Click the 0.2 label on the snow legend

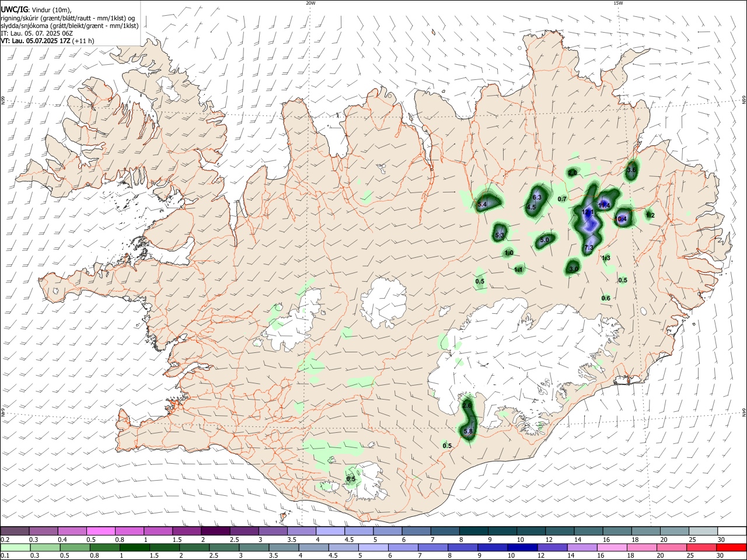click(x=5, y=540)
